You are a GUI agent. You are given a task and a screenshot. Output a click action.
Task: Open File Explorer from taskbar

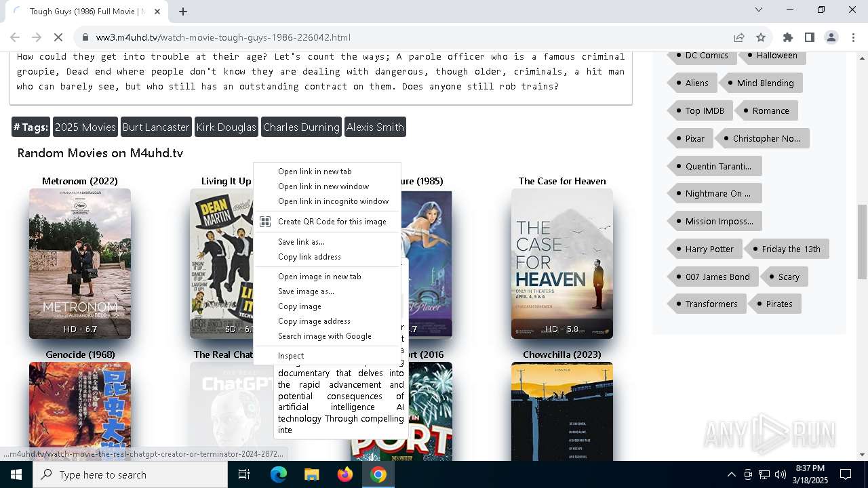click(x=311, y=474)
